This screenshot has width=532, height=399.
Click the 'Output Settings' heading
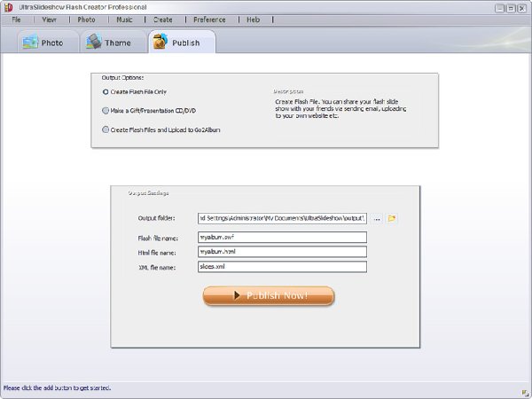click(x=148, y=193)
